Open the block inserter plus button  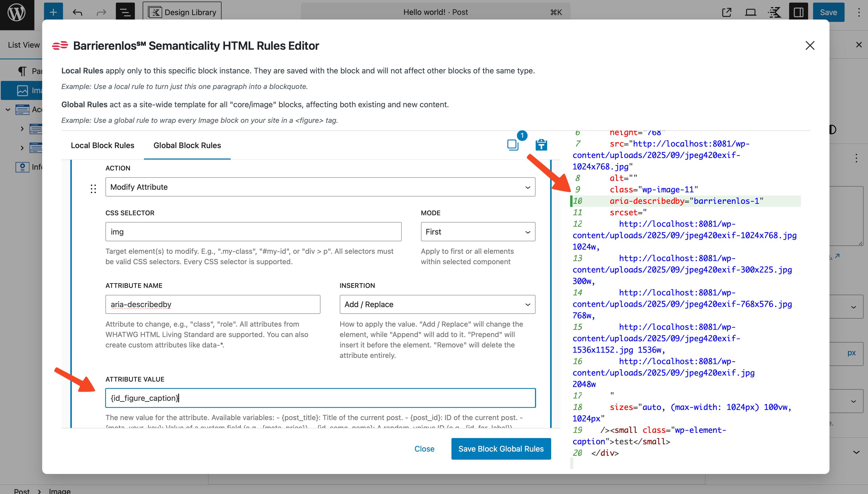point(53,12)
